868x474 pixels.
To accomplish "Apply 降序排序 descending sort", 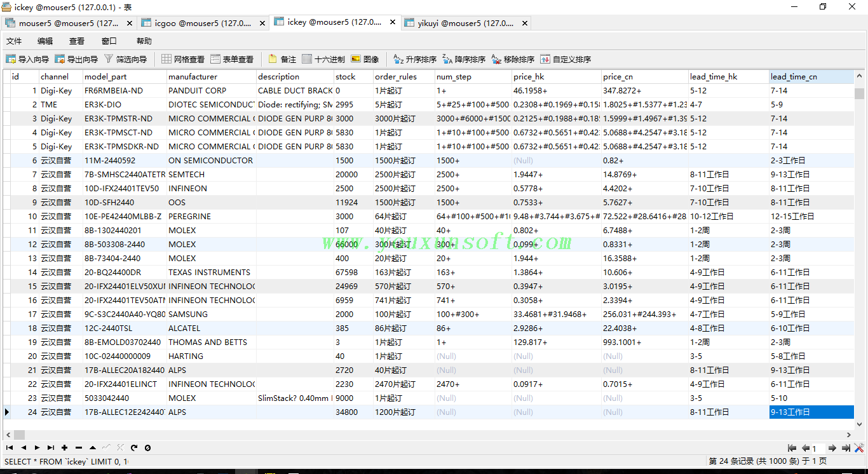I will point(464,59).
